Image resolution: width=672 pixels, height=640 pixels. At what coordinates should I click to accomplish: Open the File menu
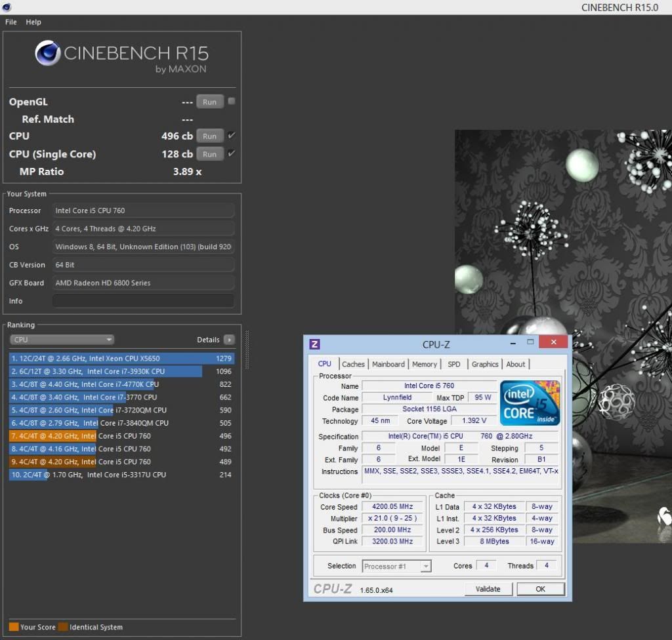(x=11, y=22)
